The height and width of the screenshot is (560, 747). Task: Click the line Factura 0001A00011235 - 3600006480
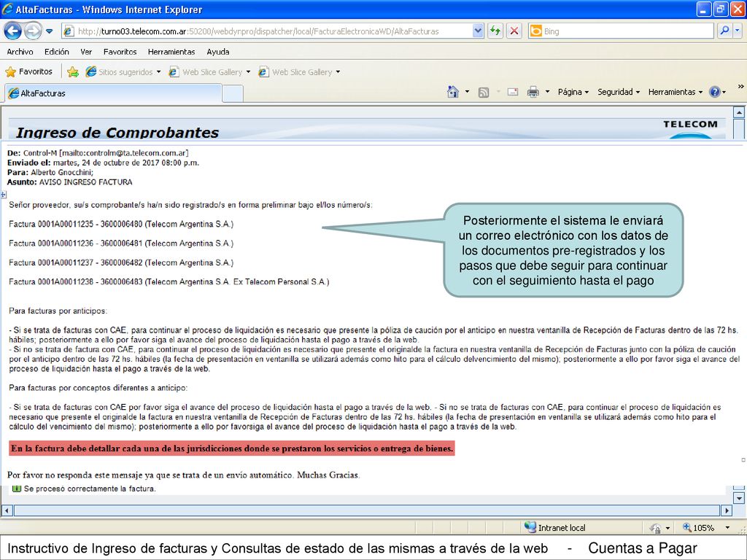click(x=121, y=225)
